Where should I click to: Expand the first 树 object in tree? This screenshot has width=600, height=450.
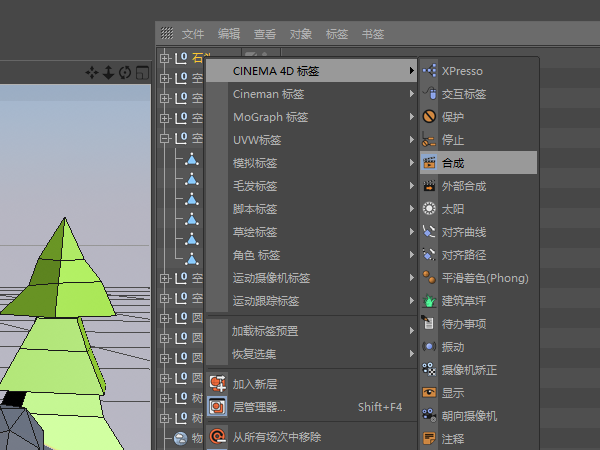click(x=165, y=398)
